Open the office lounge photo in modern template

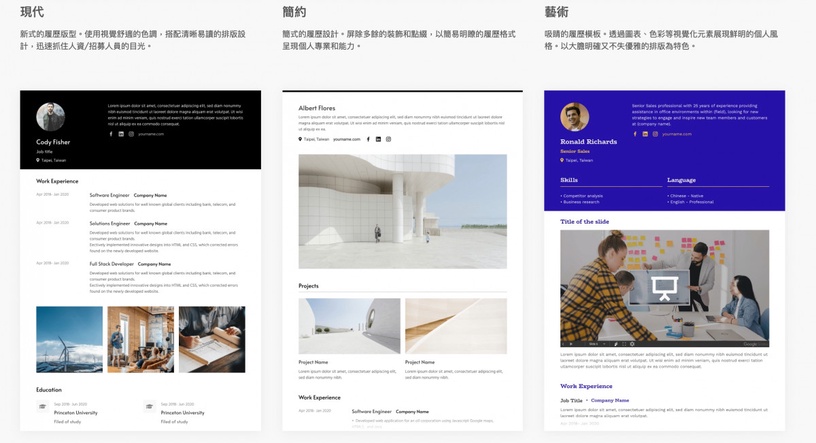141,339
